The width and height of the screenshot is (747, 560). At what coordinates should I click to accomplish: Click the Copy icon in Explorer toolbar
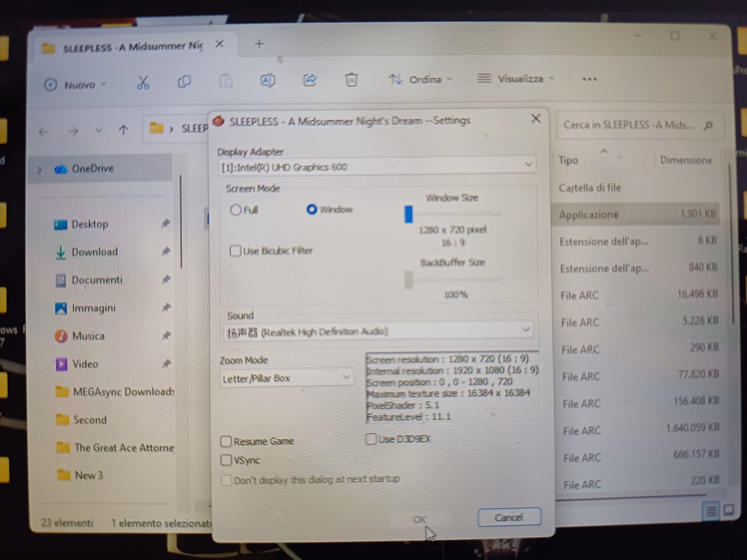[x=184, y=81]
